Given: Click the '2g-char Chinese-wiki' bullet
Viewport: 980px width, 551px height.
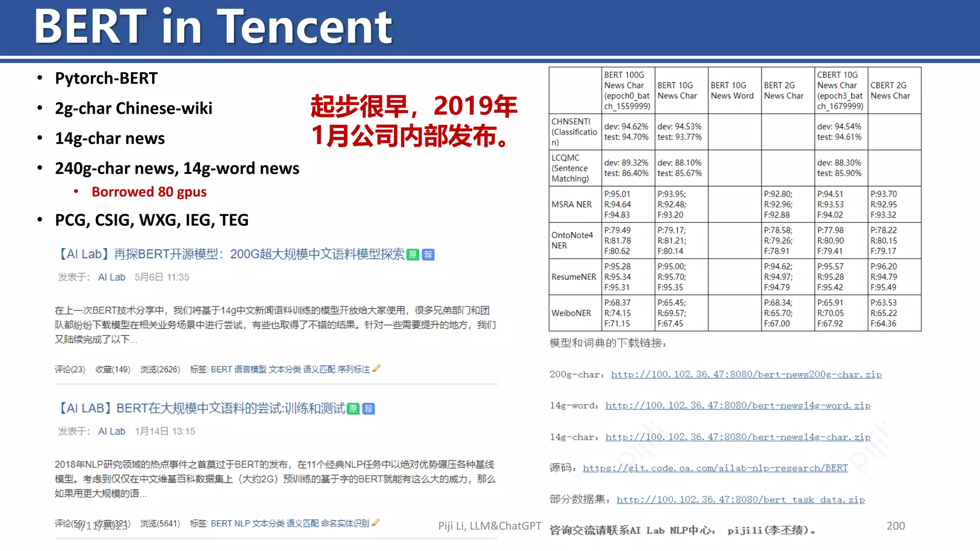Looking at the screenshot, I should [134, 108].
